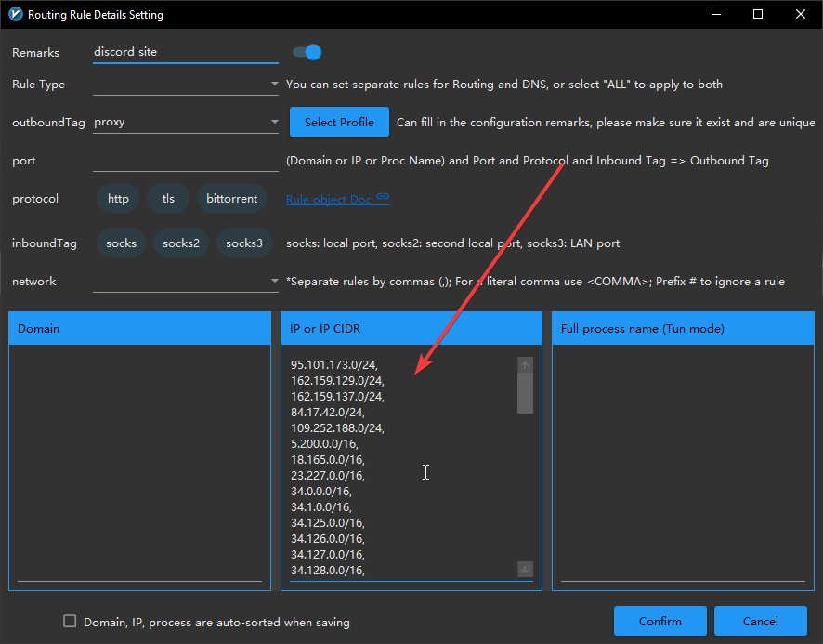The width and height of the screenshot is (823, 644).
Task: Click the entry 162.159.129.0/24
Action: tap(337, 380)
